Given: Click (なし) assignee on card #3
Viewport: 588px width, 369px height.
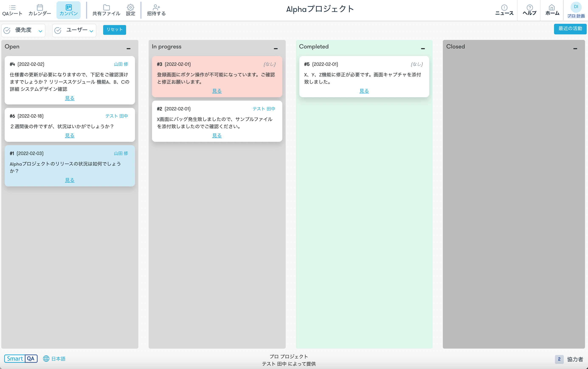Looking at the screenshot, I should [x=270, y=64].
